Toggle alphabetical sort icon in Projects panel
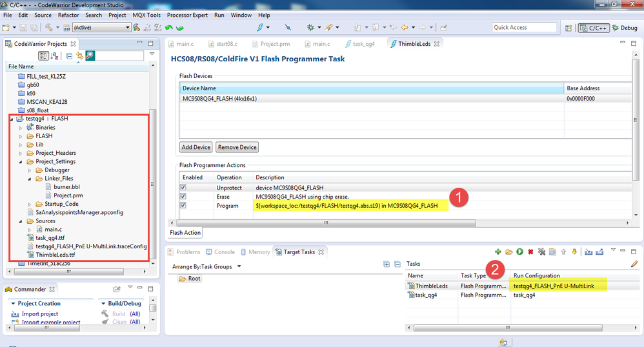 tap(55, 56)
